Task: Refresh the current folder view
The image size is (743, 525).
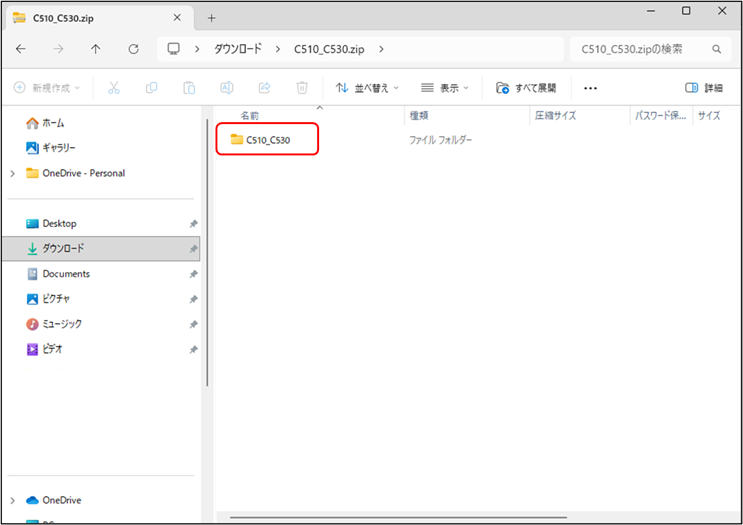Action: pos(133,49)
